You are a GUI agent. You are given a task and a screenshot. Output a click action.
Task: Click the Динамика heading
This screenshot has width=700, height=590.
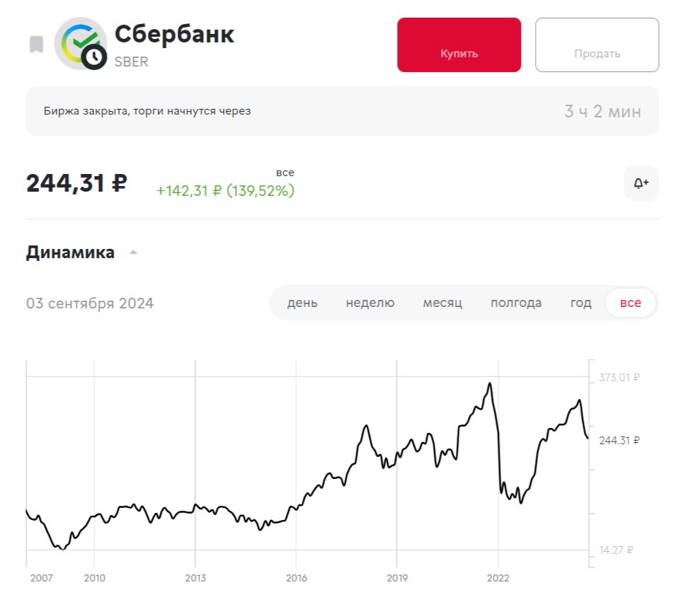(x=70, y=253)
